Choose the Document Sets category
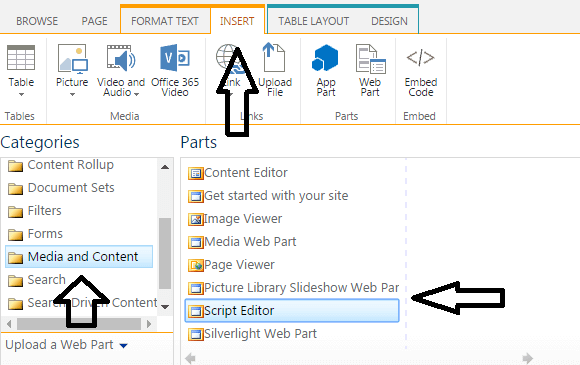580x365 pixels. point(71,188)
